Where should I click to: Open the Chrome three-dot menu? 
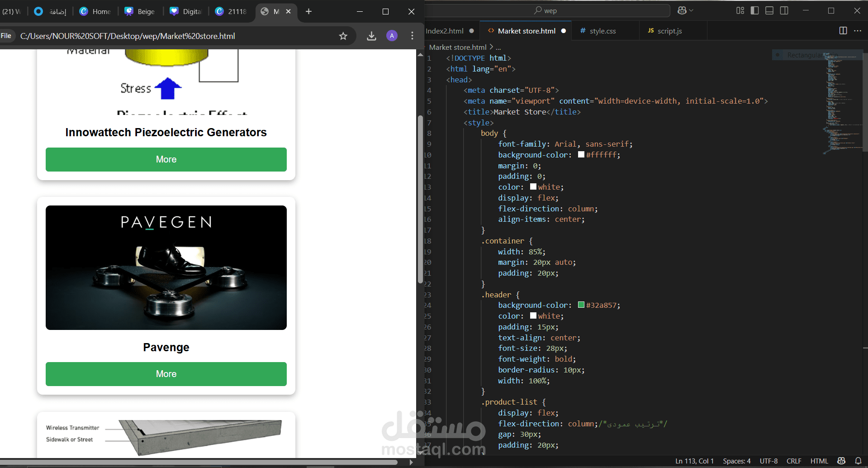pyautogui.click(x=412, y=36)
